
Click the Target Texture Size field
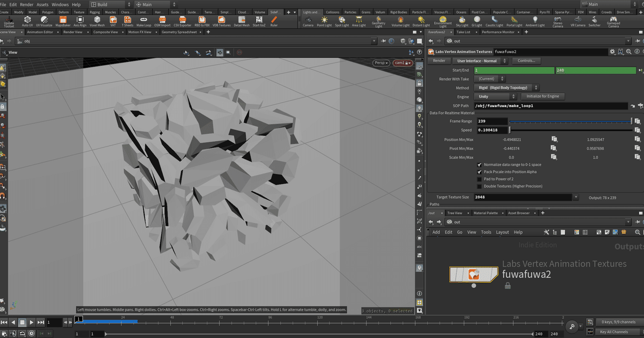[523, 197]
